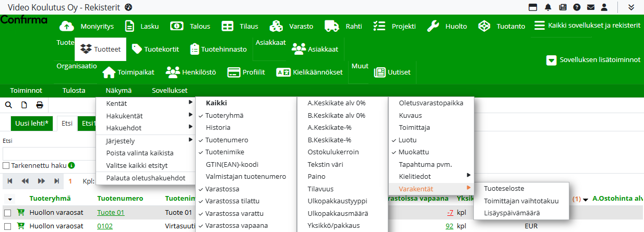The image size is (644, 232).
Task: Click the search magnifier icon in toolbar
Action: pyautogui.click(x=8, y=105)
